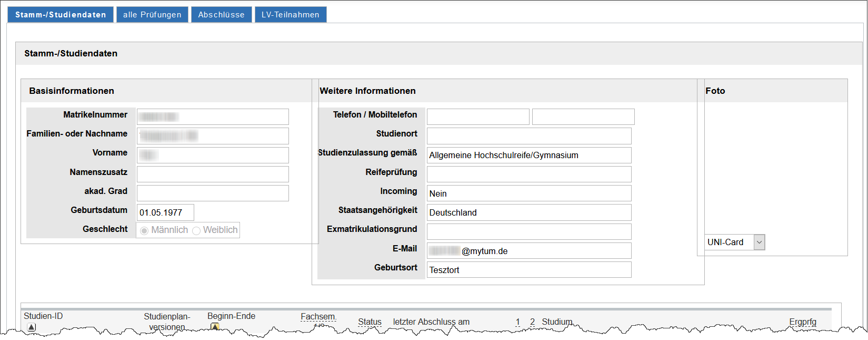The image size is (868, 340).
Task: Select the Weiblich radio button
Action: [x=196, y=231]
